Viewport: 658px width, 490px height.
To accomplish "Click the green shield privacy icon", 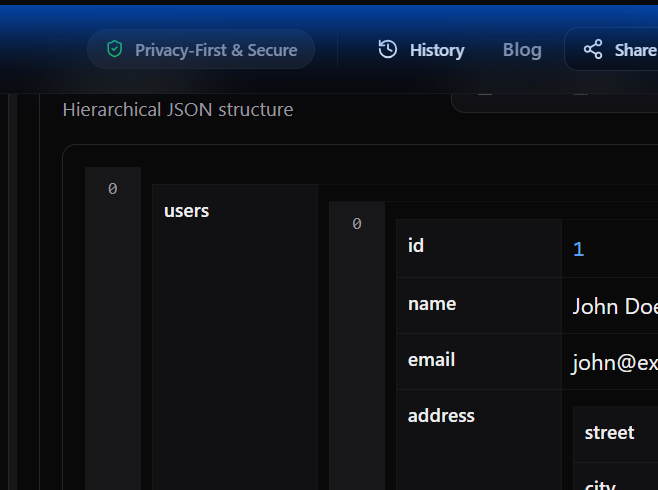I will [115, 49].
